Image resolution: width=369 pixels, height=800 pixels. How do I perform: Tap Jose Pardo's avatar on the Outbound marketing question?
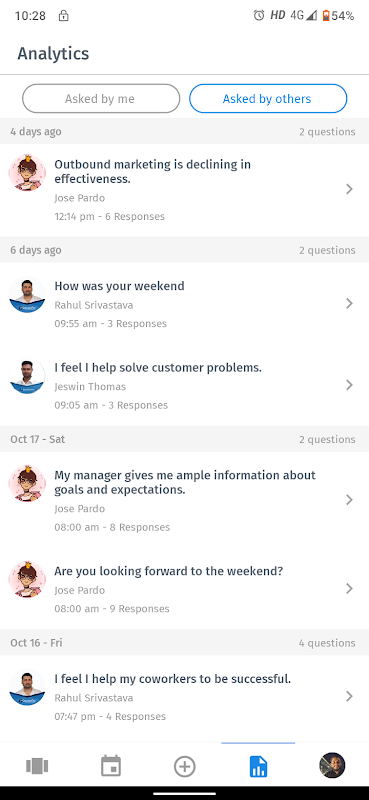pyautogui.click(x=27, y=173)
